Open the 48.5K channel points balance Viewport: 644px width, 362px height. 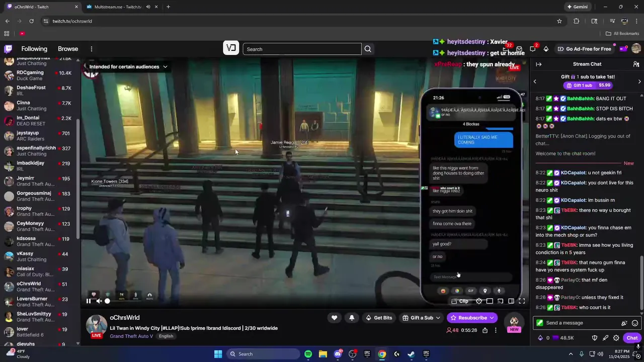click(x=563, y=338)
